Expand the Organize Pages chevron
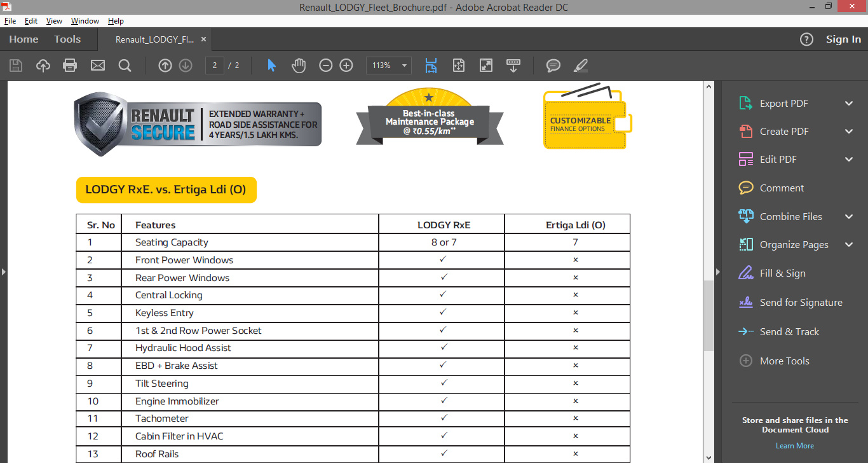Viewport: 868px width, 463px height. click(849, 245)
